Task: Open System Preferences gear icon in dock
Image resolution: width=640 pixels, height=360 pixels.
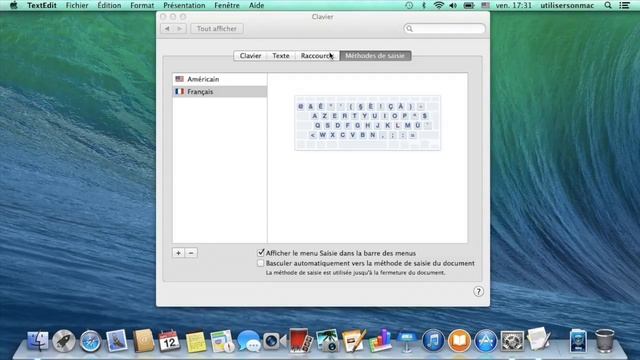Action: pyautogui.click(x=512, y=341)
